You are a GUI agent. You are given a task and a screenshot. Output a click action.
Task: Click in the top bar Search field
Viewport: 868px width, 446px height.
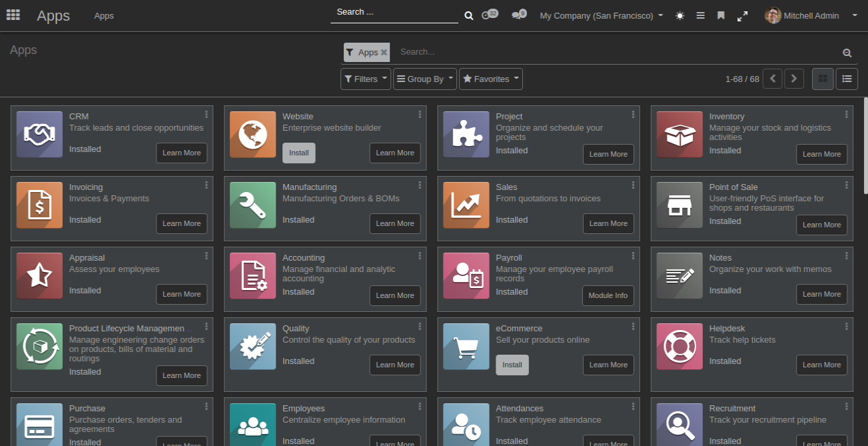click(x=394, y=12)
